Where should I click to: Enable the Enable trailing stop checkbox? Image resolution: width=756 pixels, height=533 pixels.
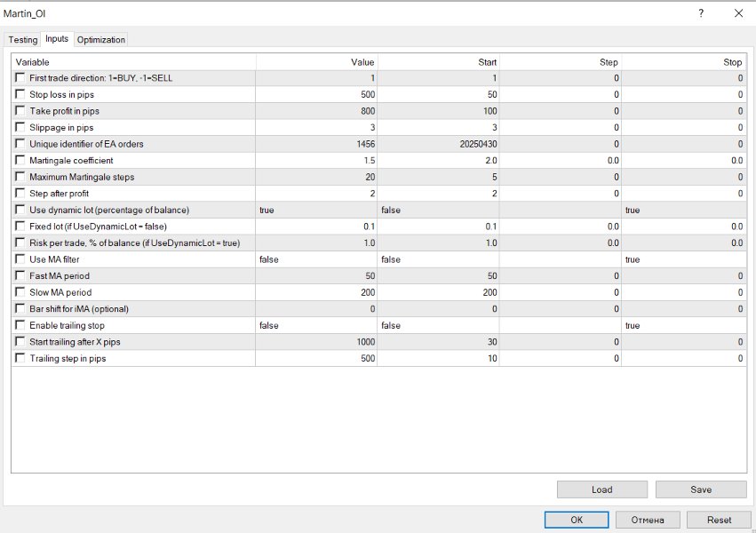tap(20, 325)
